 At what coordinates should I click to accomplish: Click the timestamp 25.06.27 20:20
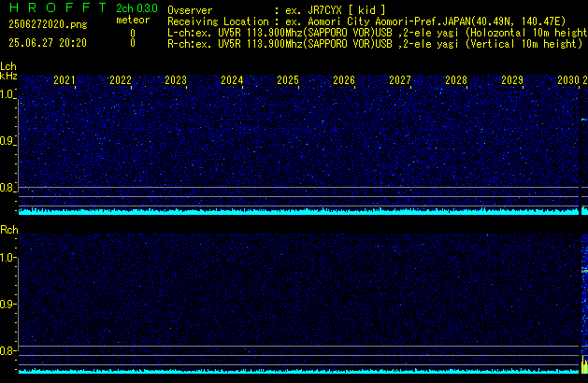pos(48,43)
